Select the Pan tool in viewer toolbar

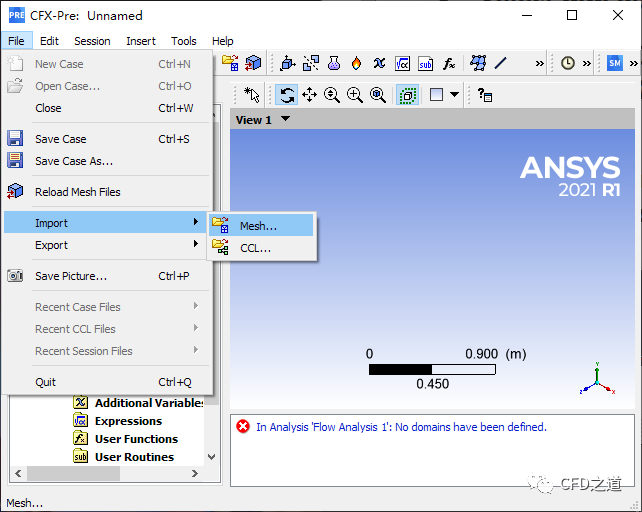click(x=310, y=95)
